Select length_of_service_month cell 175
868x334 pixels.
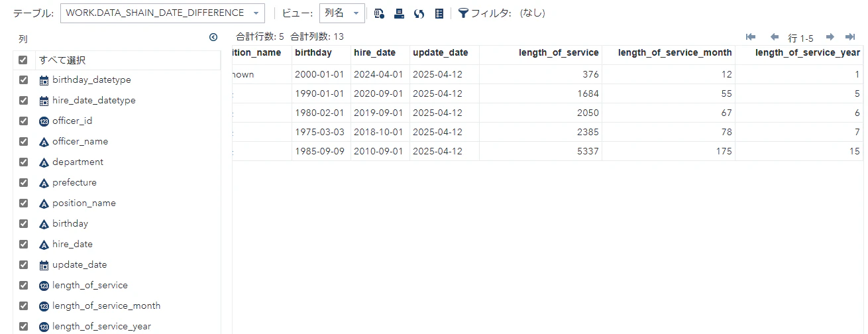(669, 151)
